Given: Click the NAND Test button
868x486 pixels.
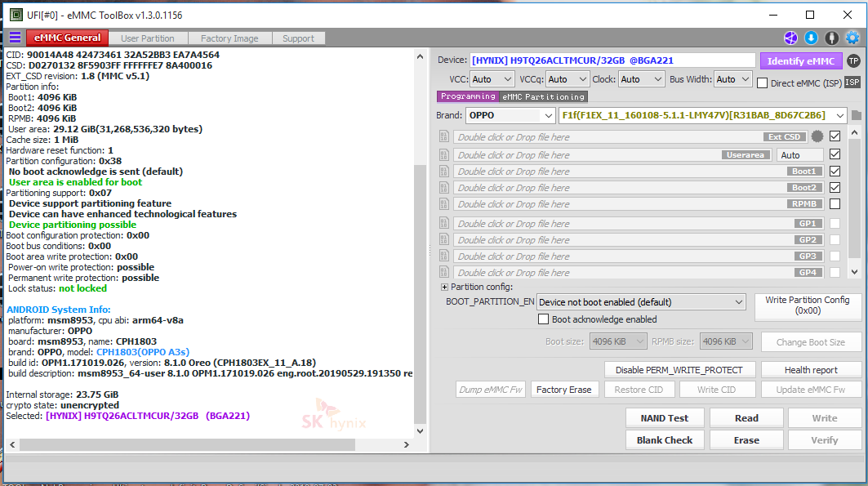Looking at the screenshot, I should pos(665,418).
